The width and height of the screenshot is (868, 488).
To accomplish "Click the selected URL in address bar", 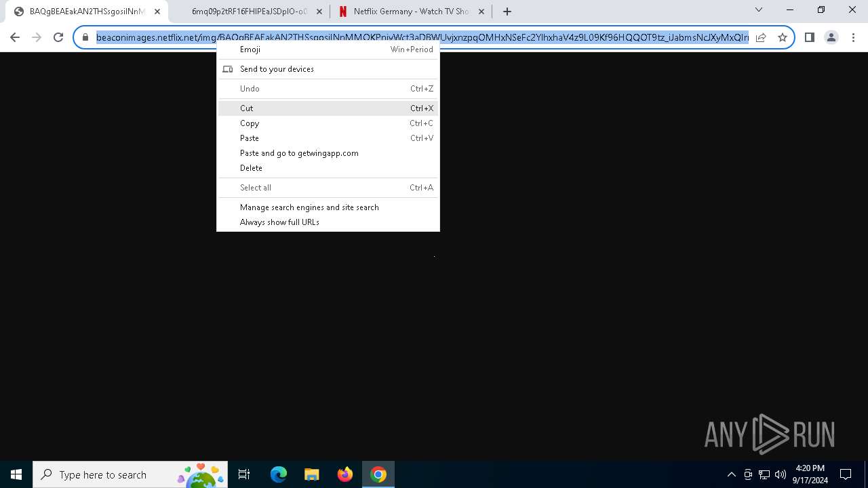I will pyautogui.click(x=422, y=37).
